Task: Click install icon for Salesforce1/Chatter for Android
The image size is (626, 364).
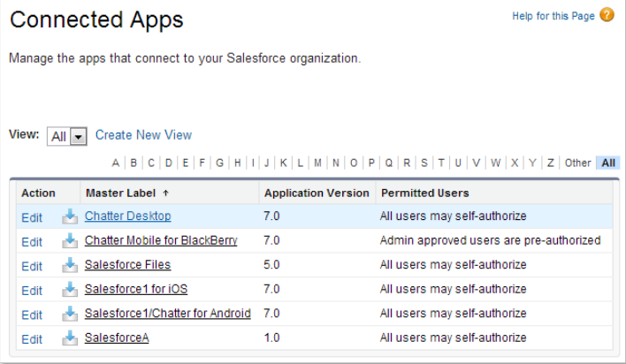Action: [x=70, y=314]
